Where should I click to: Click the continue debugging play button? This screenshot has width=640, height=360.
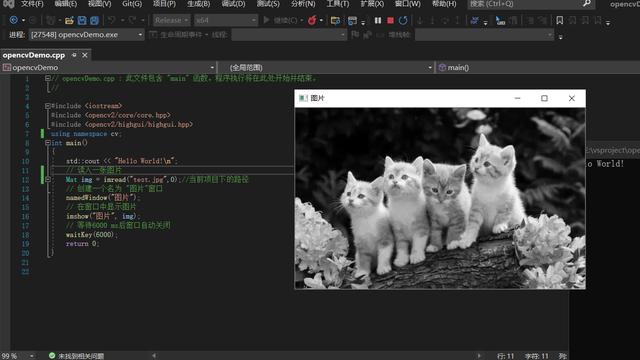coord(267,20)
